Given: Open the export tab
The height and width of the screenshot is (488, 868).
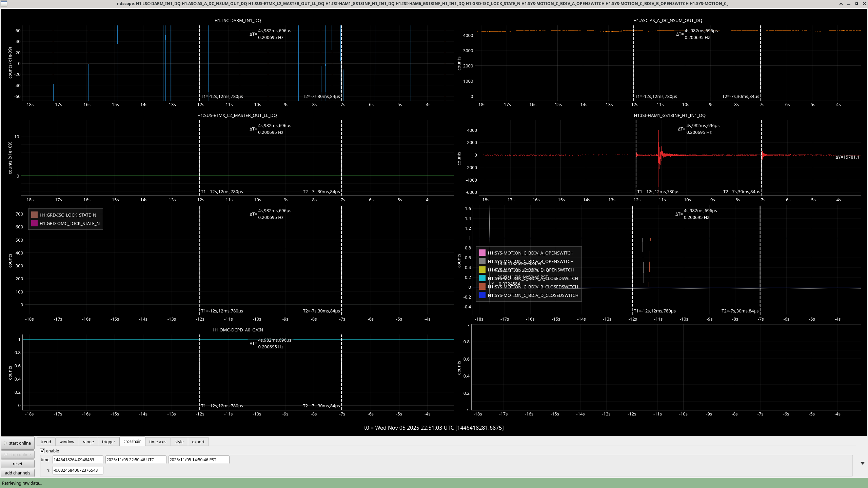Looking at the screenshot, I should 198,442.
